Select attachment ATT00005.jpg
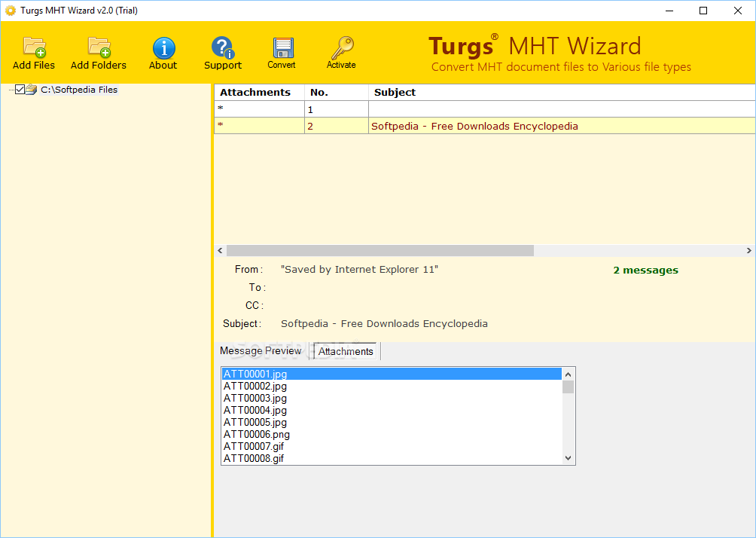The width and height of the screenshot is (756, 538). (392, 422)
